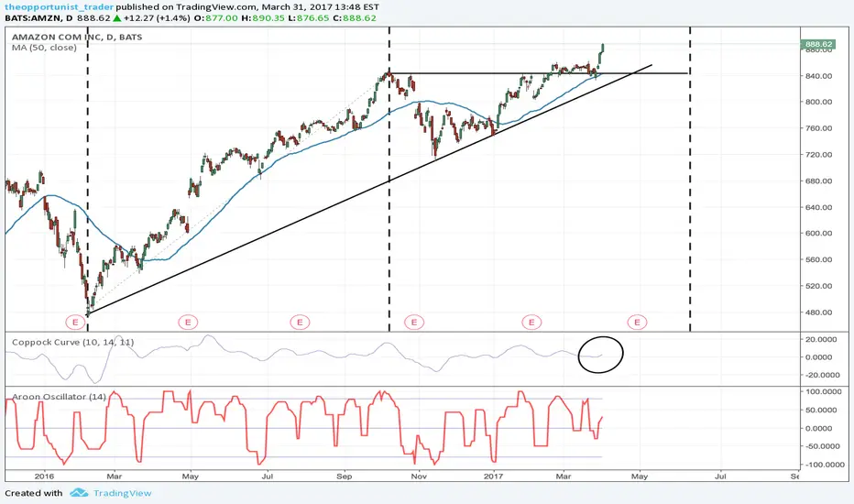This screenshot has width=854, height=504.
Task: Click the L:876.65 low value
Action: click(309, 18)
